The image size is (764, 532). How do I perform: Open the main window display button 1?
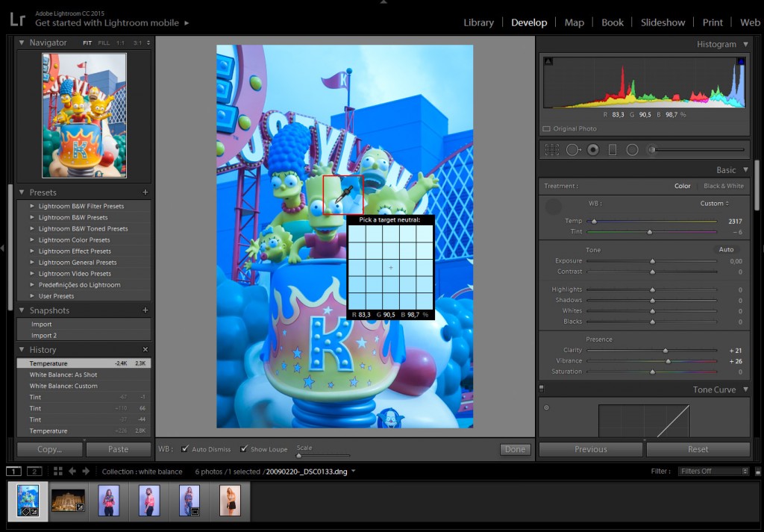(13, 471)
